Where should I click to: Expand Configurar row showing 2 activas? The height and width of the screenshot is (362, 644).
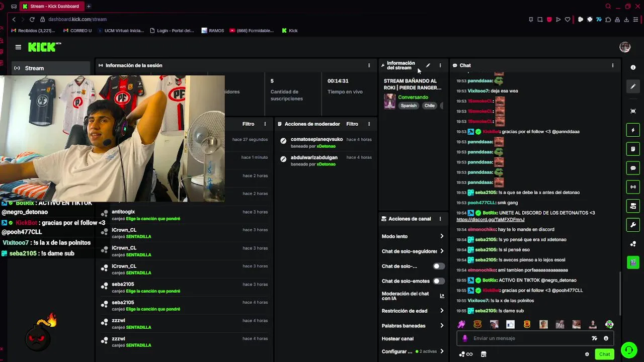tap(413, 351)
